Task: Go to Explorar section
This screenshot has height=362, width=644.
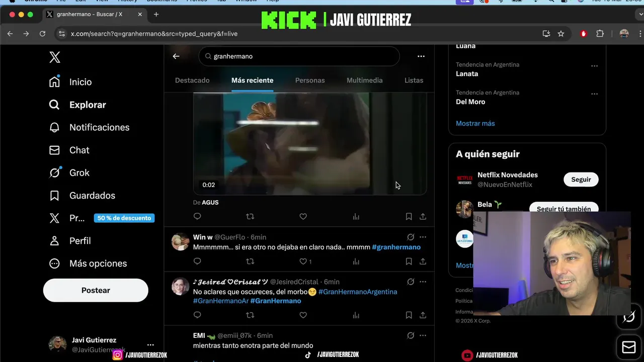Action: point(77,105)
